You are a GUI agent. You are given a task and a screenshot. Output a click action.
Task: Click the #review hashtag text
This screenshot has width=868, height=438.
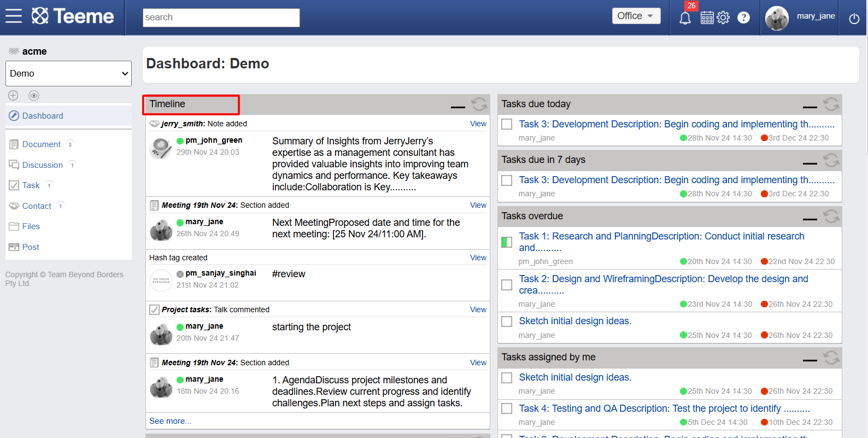pos(289,274)
